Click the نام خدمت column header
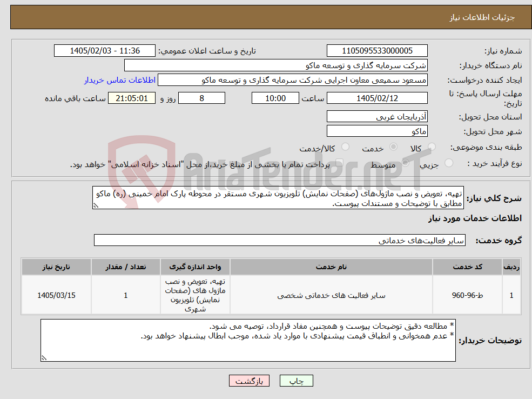Viewport: 532px width, 399px height. point(331,267)
